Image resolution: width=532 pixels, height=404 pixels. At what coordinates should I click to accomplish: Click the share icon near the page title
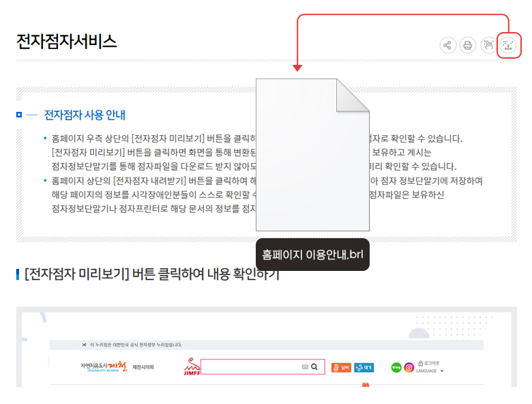tap(447, 46)
